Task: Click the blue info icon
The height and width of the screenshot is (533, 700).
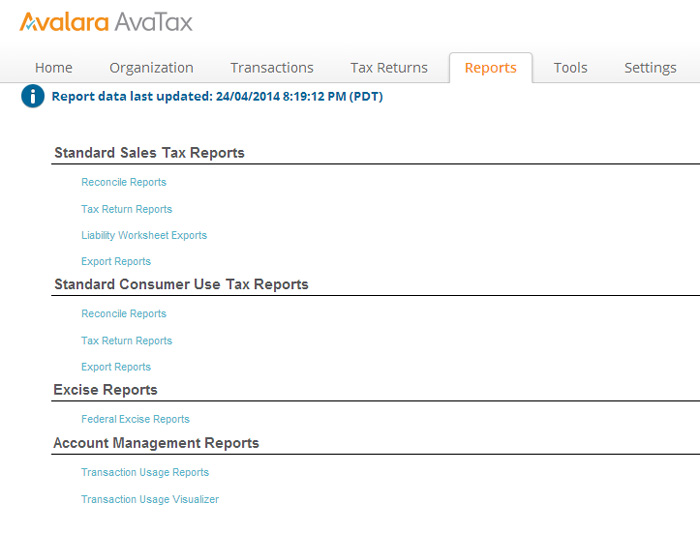Action: click(33, 96)
